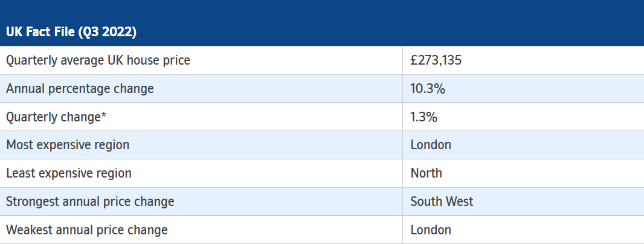Select the Strongest annual price change label

(90, 202)
